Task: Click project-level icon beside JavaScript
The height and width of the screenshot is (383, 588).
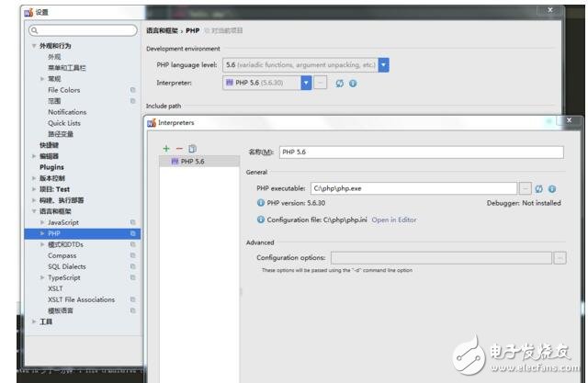Action: tap(132, 222)
